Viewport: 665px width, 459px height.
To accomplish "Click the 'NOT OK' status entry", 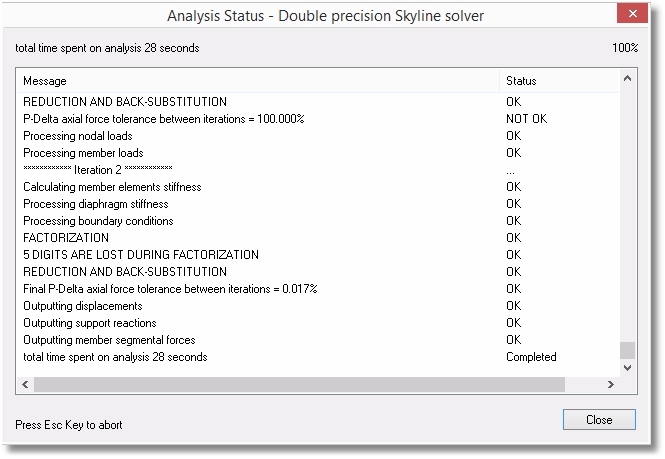I will coord(526,119).
